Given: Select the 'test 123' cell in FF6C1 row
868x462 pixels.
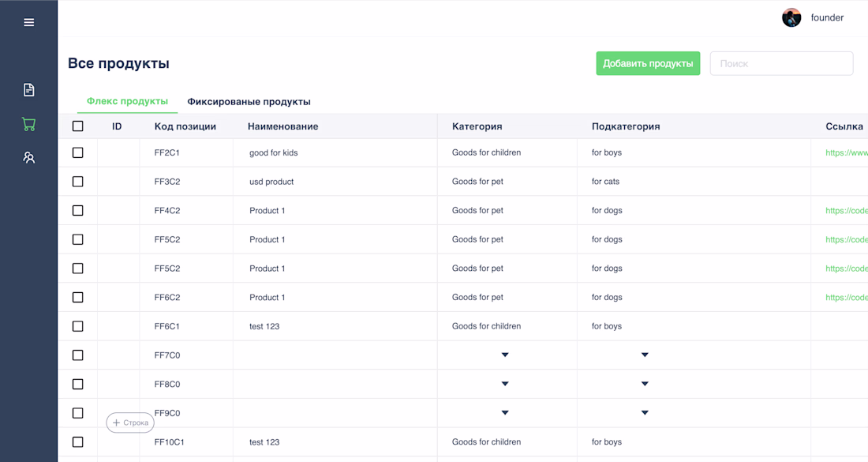Looking at the screenshot, I should point(264,326).
